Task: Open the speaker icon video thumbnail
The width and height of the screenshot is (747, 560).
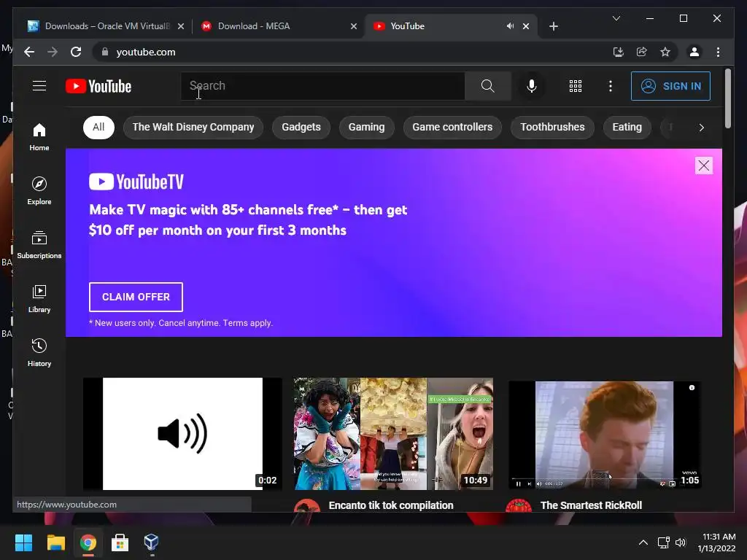Action: pos(182,434)
